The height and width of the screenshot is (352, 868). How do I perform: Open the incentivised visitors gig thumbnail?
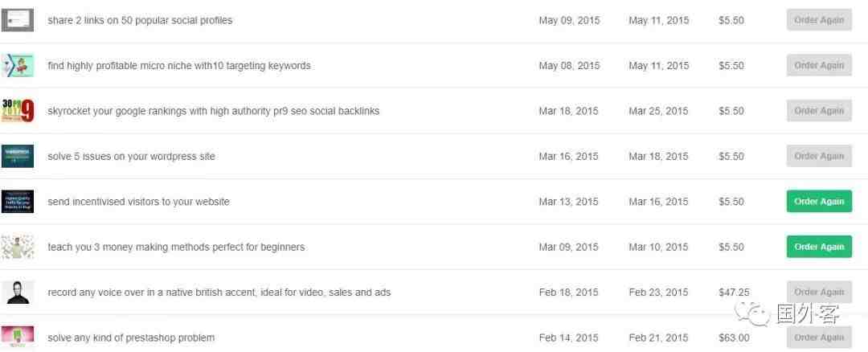pyautogui.click(x=17, y=202)
